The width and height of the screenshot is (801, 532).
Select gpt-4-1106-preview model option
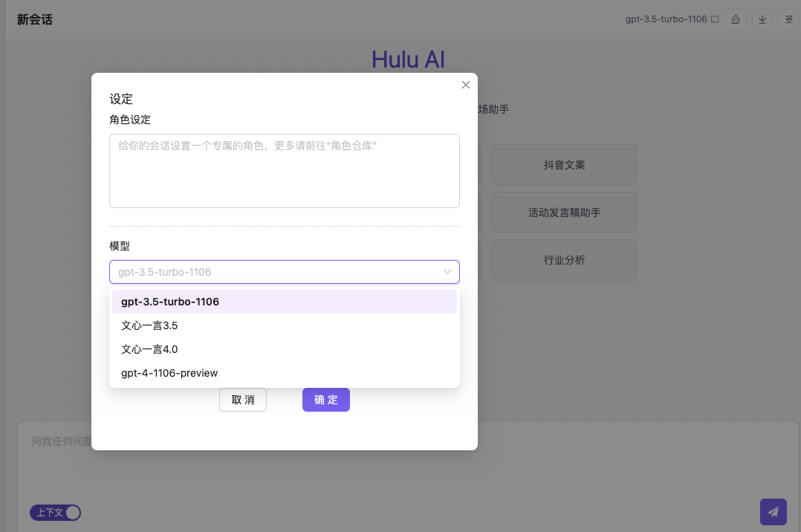pos(285,373)
